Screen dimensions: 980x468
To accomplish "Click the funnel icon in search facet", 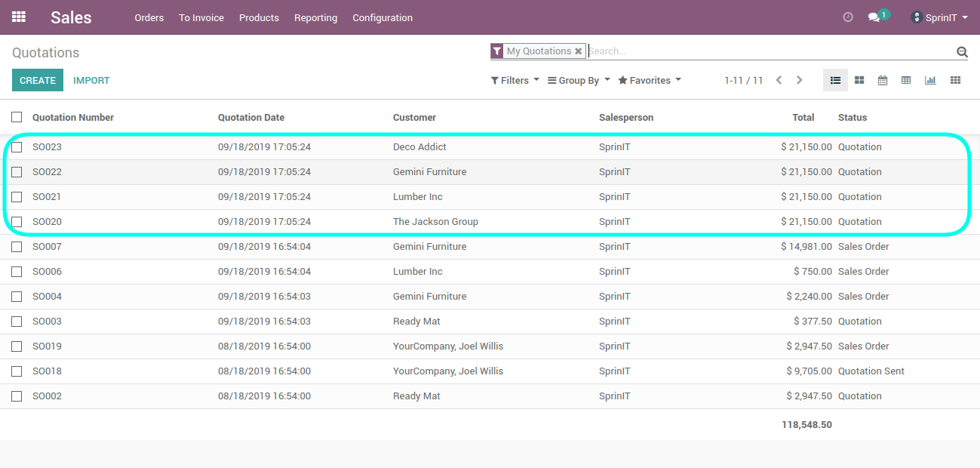I will coord(497,51).
